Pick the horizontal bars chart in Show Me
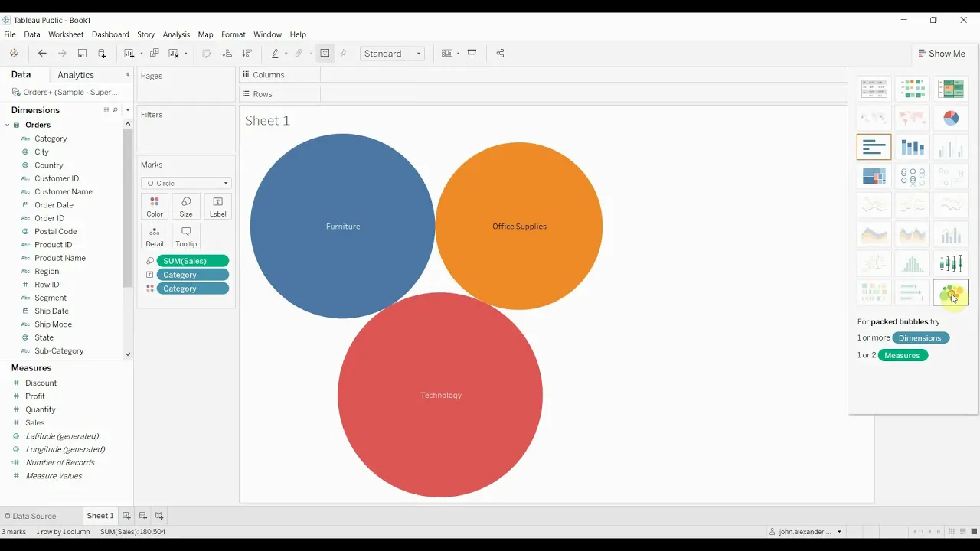980x551 pixels. (x=874, y=147)
